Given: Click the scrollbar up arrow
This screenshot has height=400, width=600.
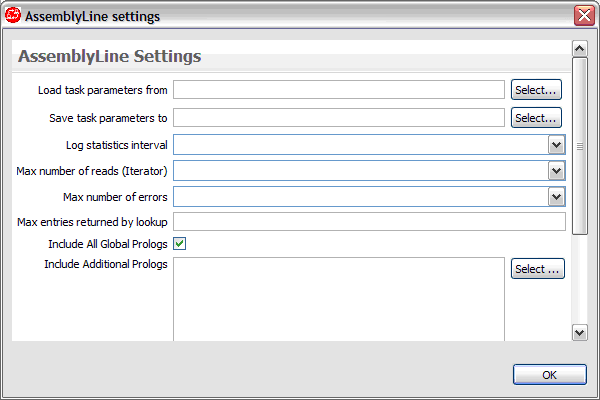Looking at the screenshot, I should click(x=580, y=49).
